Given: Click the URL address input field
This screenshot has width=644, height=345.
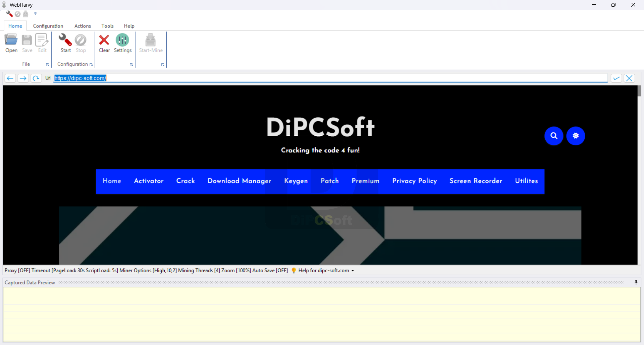Looking at the screenshot, I should (330, 78).
